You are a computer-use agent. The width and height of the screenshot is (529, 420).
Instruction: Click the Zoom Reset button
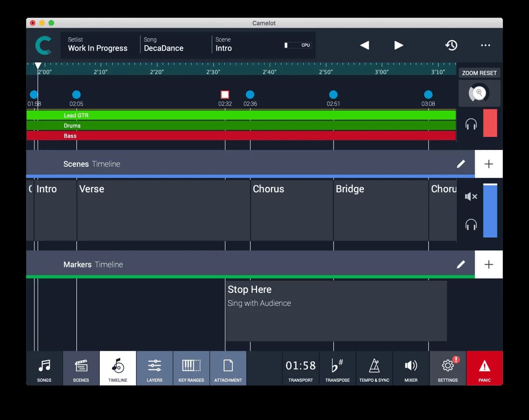click(479, 73)
